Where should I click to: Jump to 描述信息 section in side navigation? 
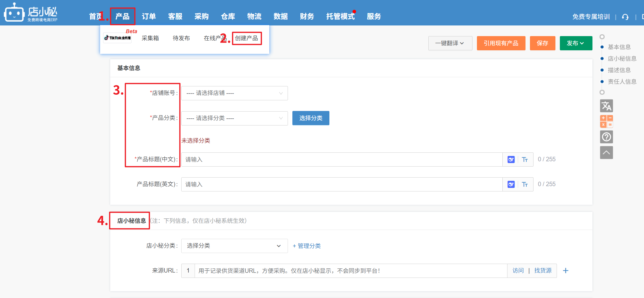coord(619,70)
